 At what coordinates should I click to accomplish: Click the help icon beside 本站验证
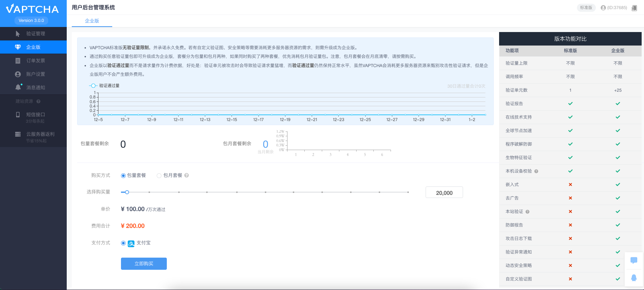527,212
